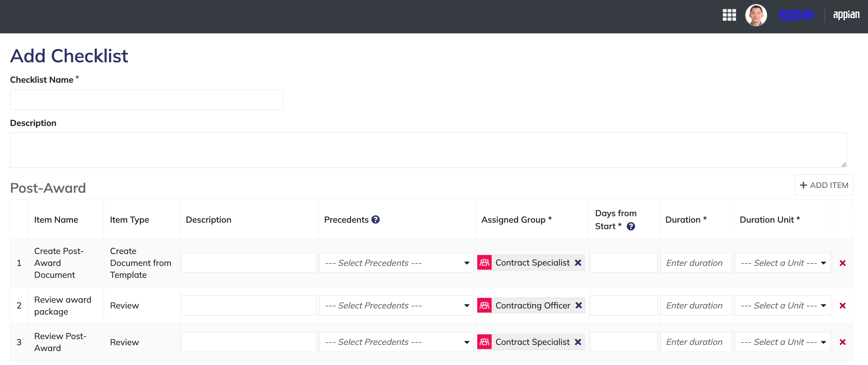This screenshot has height=365, width=868.
Task: Click Days from Start field row 1
Action: pos(624,263)
